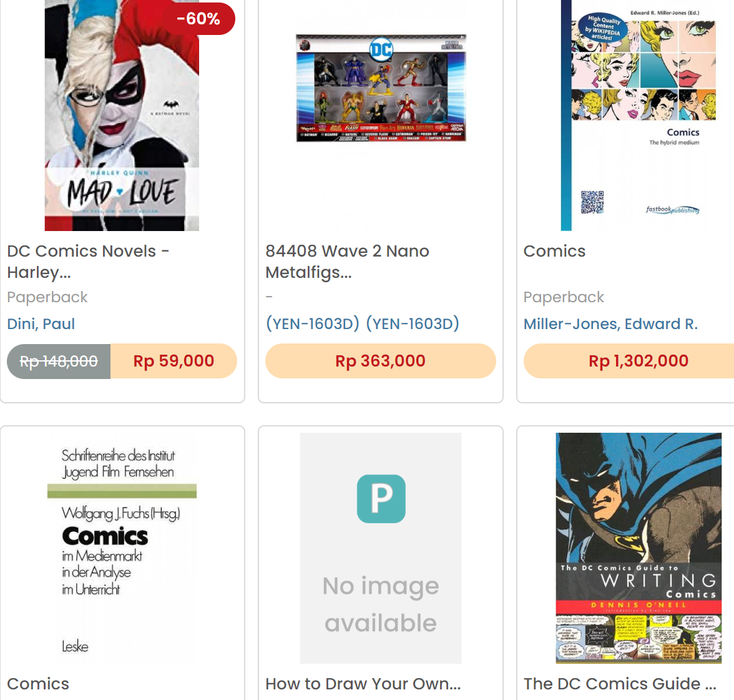Click the crossed-out Rp 148,000 price

[59, 361]
